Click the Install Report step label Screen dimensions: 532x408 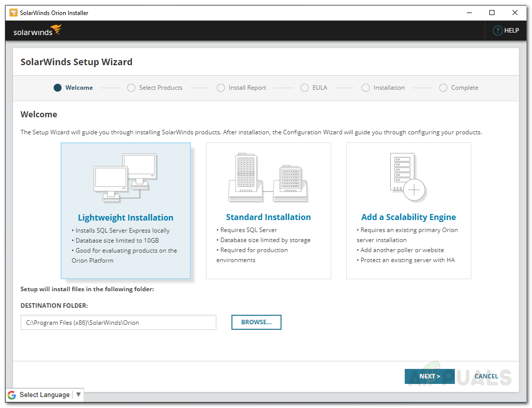pyautogui.click(x=247, y=88)
